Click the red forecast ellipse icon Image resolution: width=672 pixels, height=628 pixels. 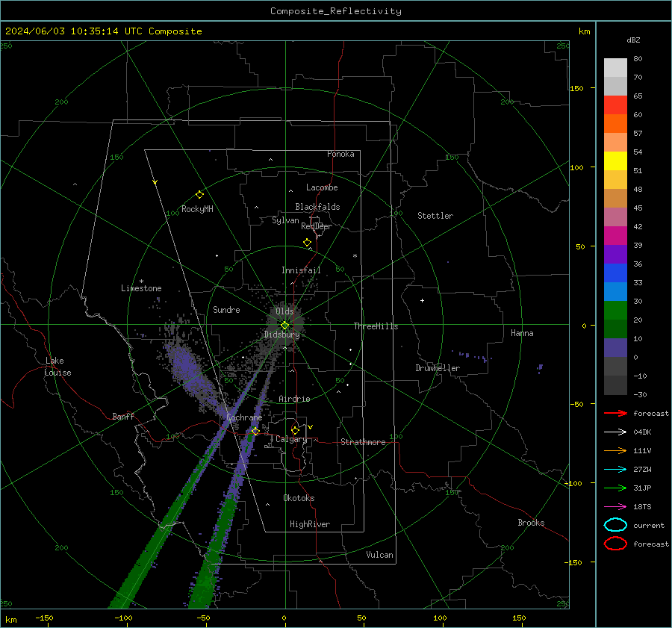(x=615, y=544)
